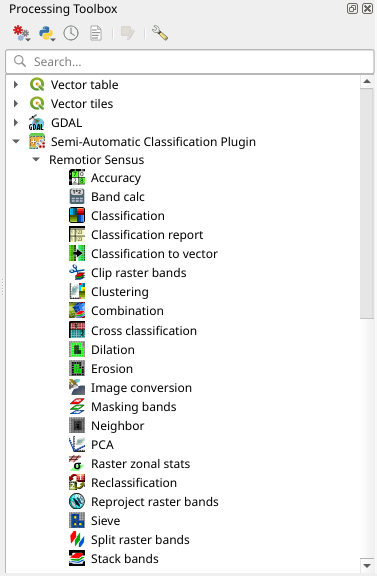Click the Combination tool icon
The height and width of the screenshot is (576, 377).
(x=77, y=311)
